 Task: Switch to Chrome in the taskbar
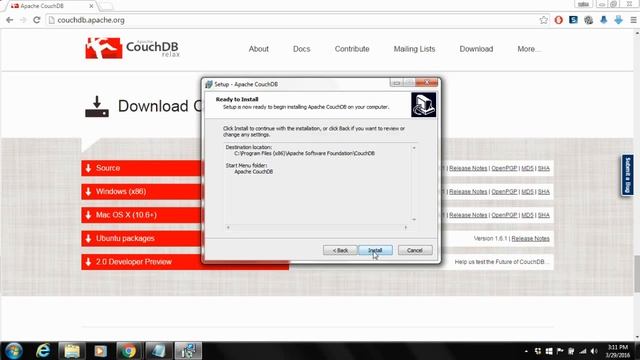(129, 351)
